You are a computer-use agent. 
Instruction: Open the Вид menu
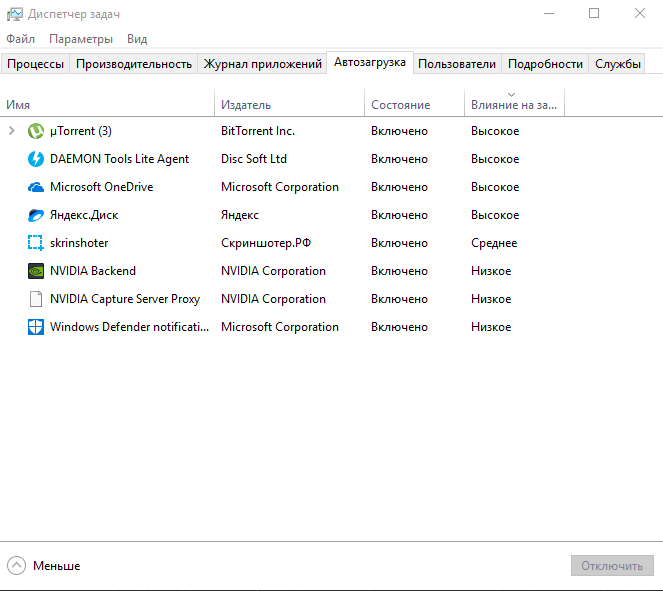(137, 39)
